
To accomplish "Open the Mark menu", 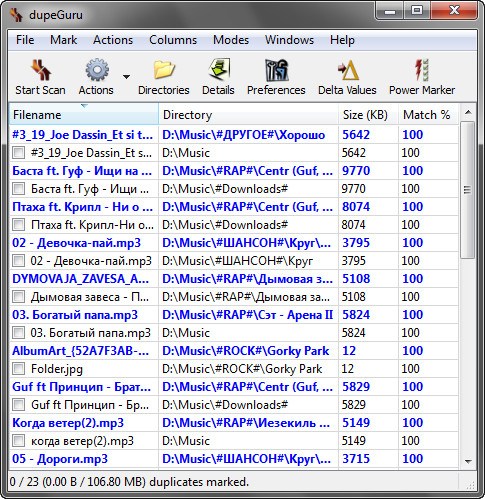I will pyautogui.click(x=63, y=40).
